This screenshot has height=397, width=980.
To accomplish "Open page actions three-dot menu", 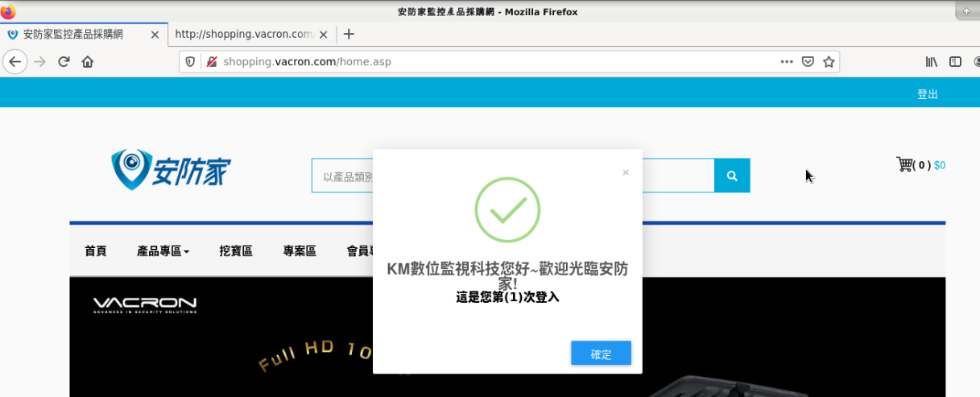I will click(787, 62).
